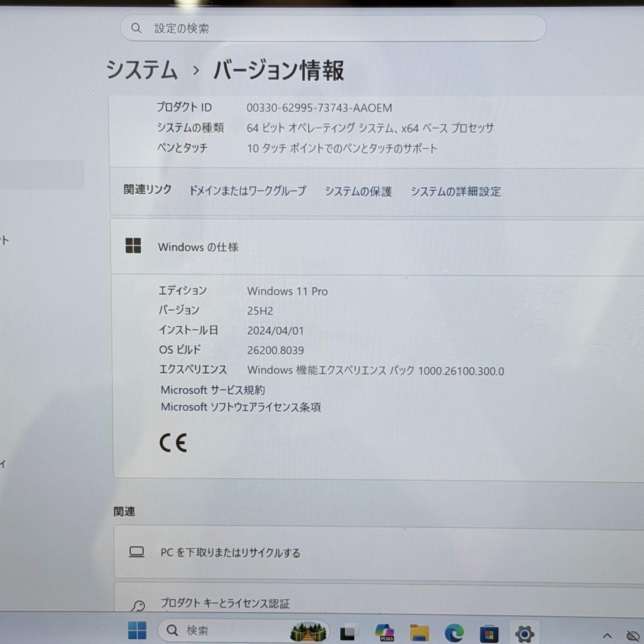
Task: Select システムの種類 value 64 ビット text
Action: click(x=370, y=128)
